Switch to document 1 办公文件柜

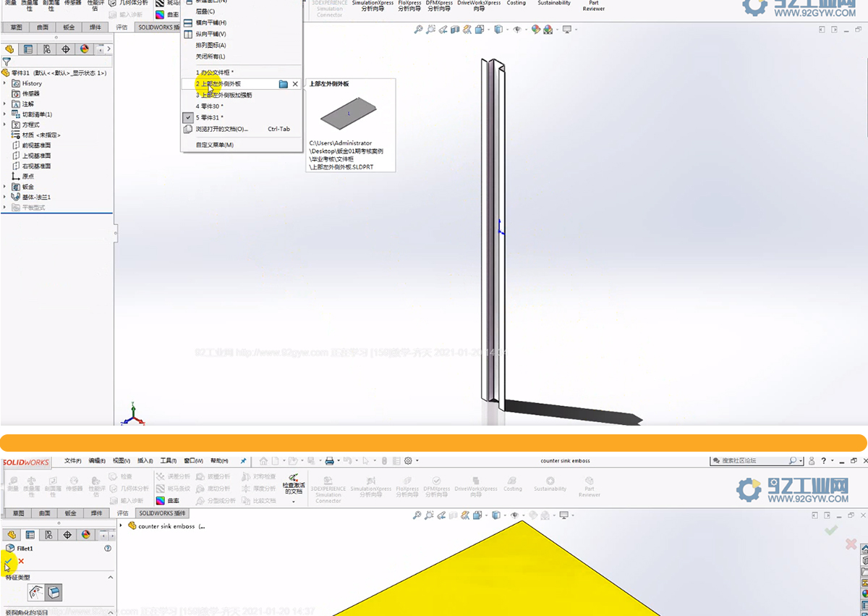tap(215, 72)
